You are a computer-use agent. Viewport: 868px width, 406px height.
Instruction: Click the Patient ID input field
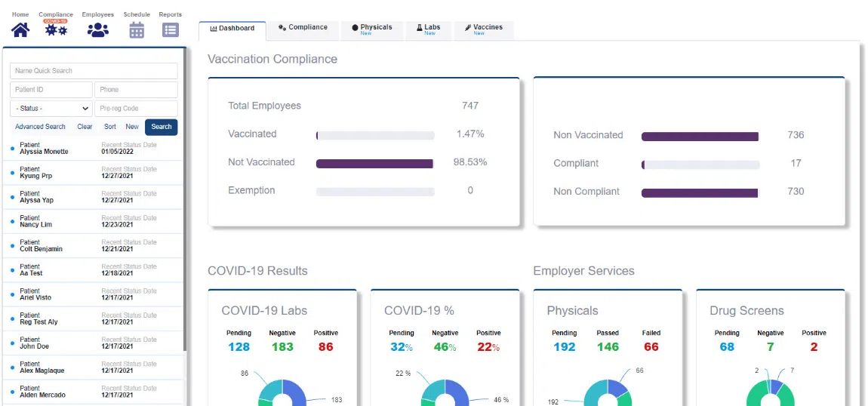(x=51, y=90)
